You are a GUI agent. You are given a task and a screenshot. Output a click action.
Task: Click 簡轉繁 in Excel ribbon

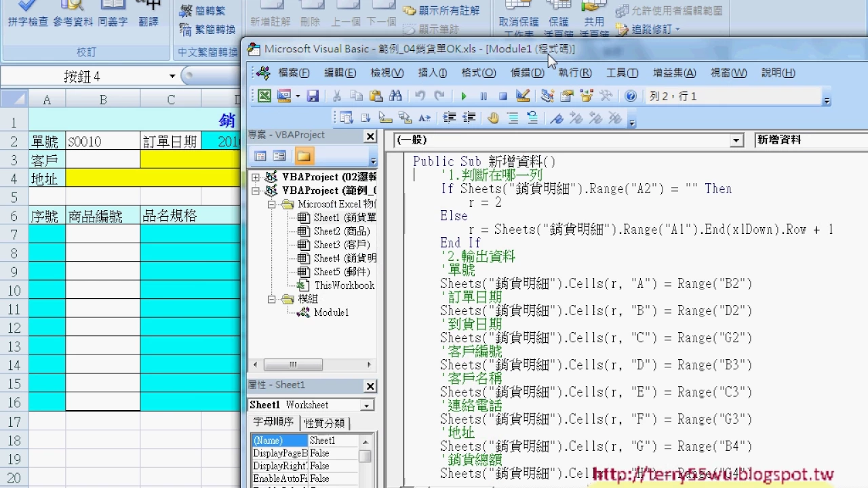pos(202,11)
